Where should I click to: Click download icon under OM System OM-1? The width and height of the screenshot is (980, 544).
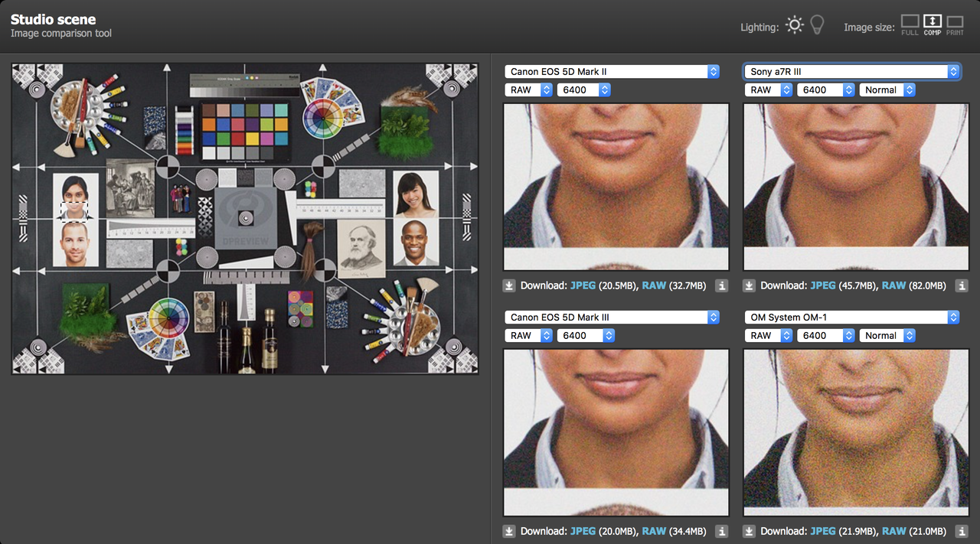(750, 531)
